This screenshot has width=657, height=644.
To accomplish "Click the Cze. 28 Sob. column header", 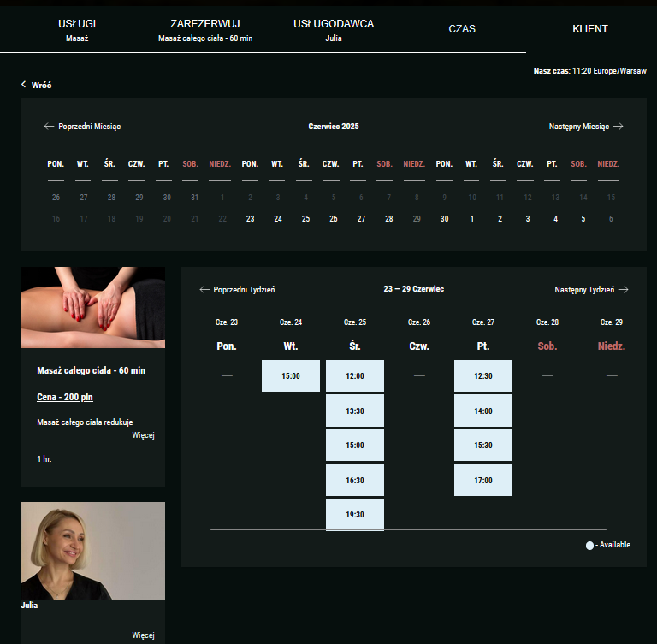I will click(x=547, y=334).
